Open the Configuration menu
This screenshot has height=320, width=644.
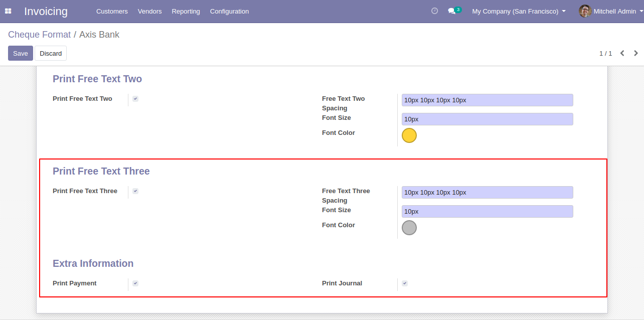(x=229, y=11)
